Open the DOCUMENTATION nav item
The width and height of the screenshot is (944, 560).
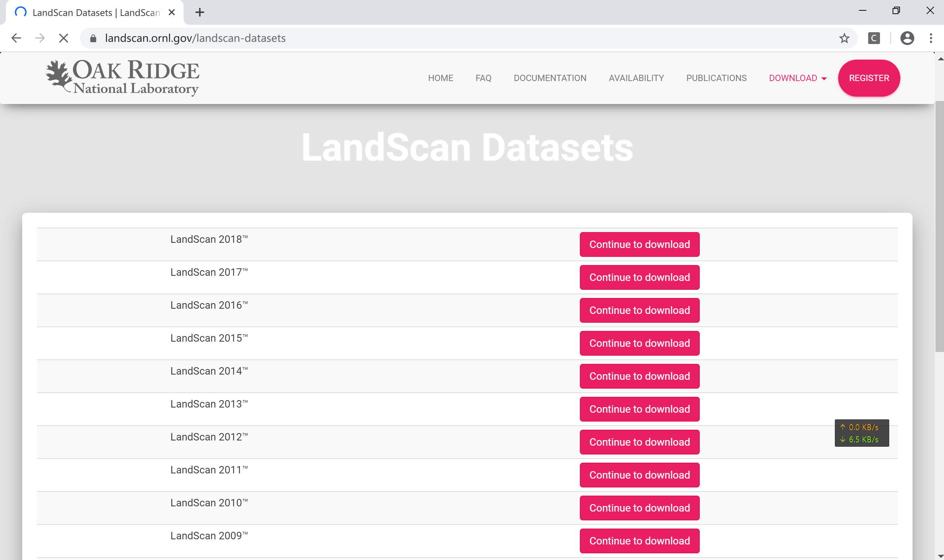pos(550,78)
